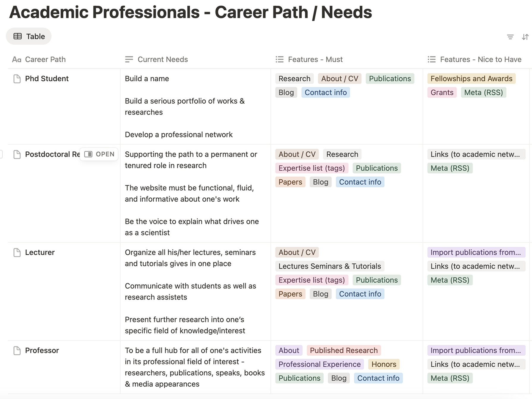Click the Phd Student page icon
Viewport: 532px width, 399px height.
click(17, 79)
